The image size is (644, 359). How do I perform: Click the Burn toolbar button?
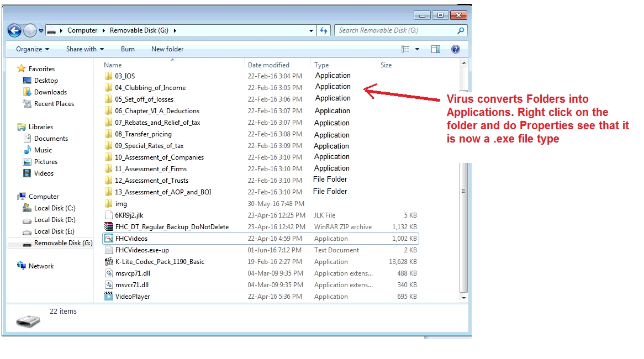[128, 49]
